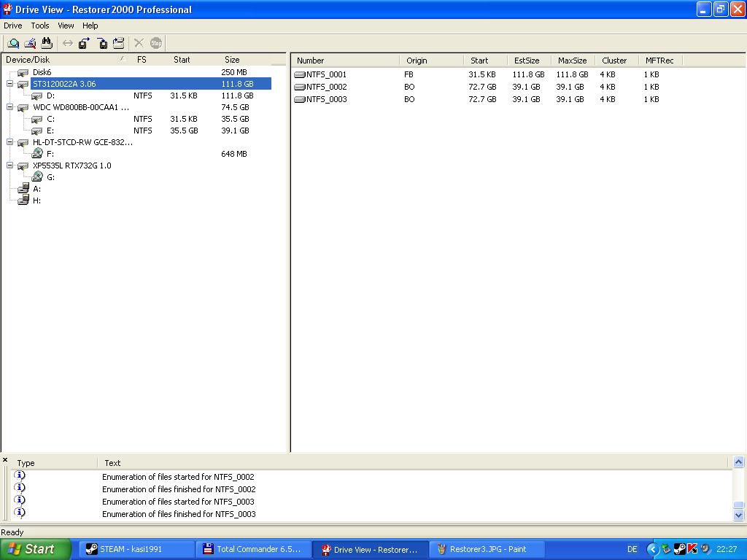
Task: Click the NTFS_0003 disk icon
Action: coord(300,99)
